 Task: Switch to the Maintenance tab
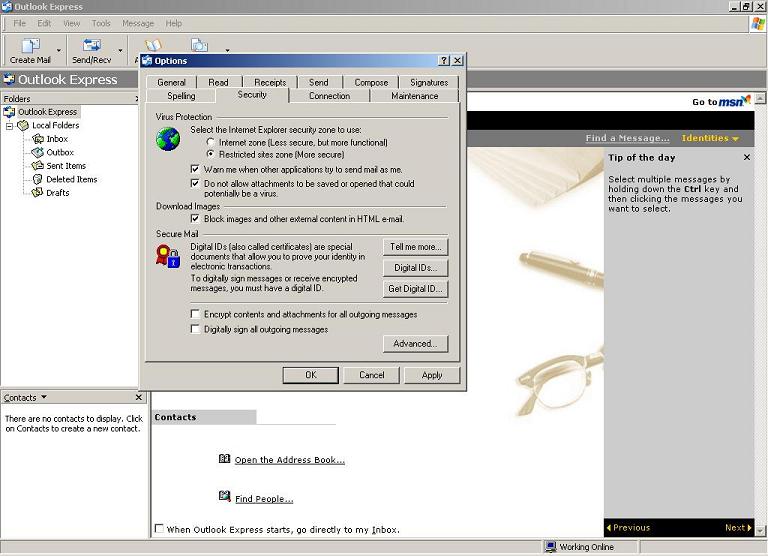415,96
